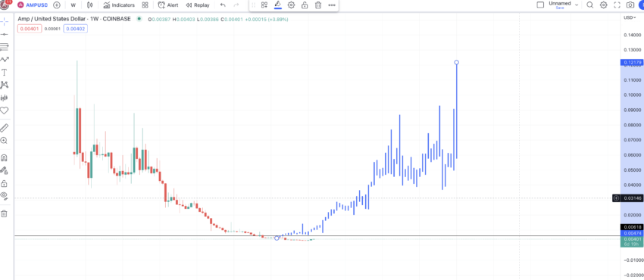Viewport: 644px width, 280px height.
Task: Open the AMPUSD symbol search
Action: pyautogui.click(x=33, y=5)
